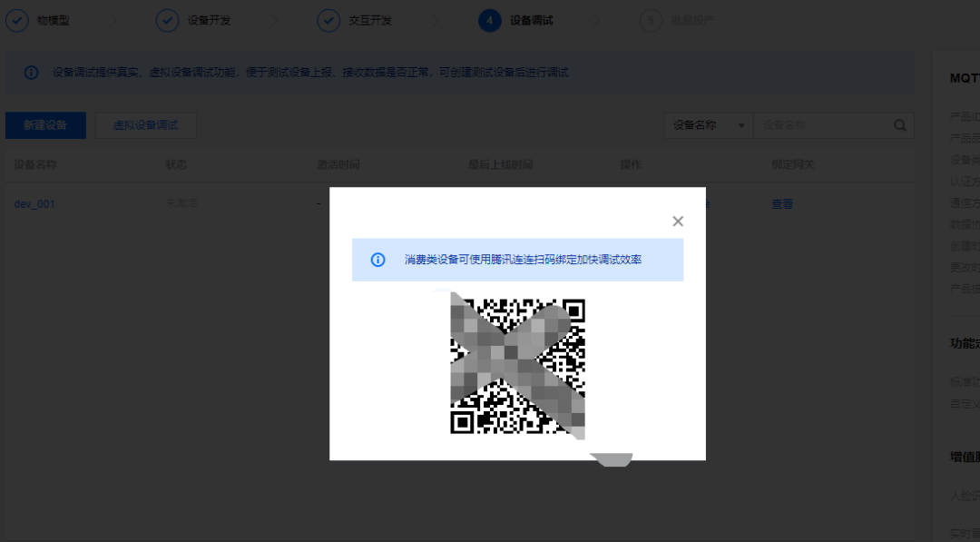Click the info icon in dialog banner
Viewport: 980px width, 542px height.
[x=377, y=260]
